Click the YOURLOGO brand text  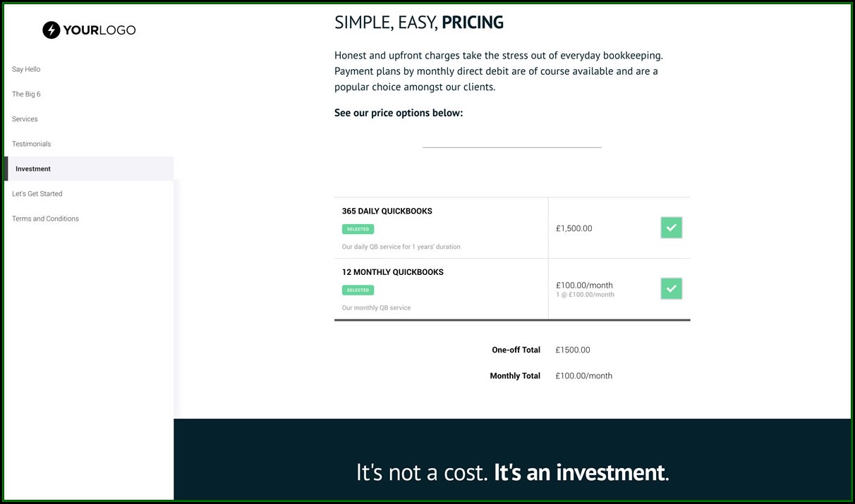[99, 30]
